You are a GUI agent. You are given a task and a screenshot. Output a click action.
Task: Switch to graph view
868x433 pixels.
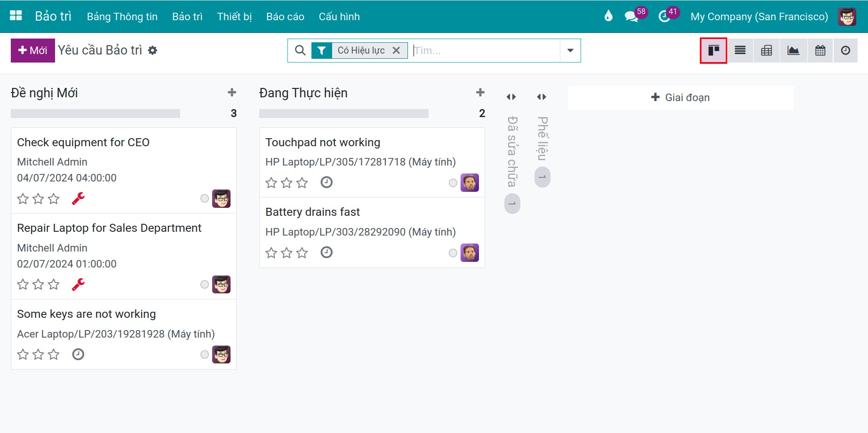(793, 50)
